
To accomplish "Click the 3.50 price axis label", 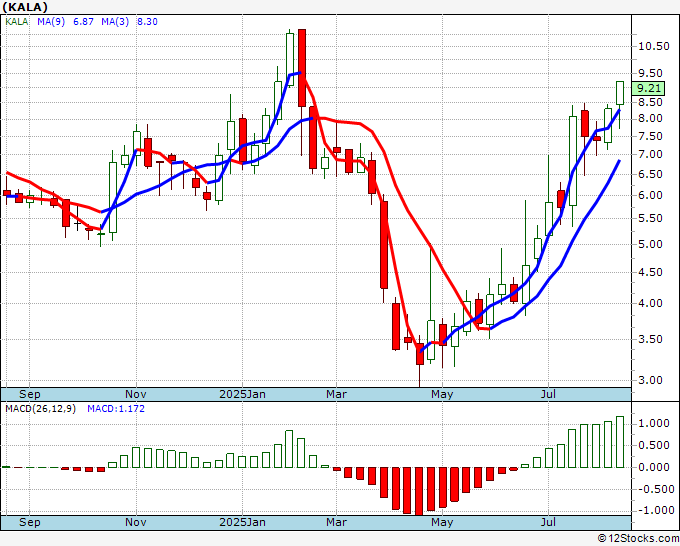I will [x=651, y=339].
